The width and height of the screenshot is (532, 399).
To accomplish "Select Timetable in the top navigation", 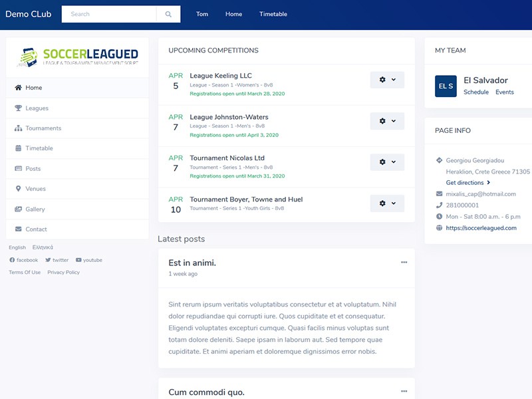I will (x=273, y=14).
